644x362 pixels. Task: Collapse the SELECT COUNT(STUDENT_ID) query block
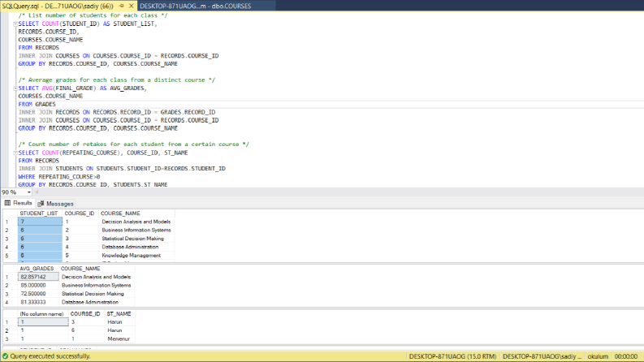point(15,24)
